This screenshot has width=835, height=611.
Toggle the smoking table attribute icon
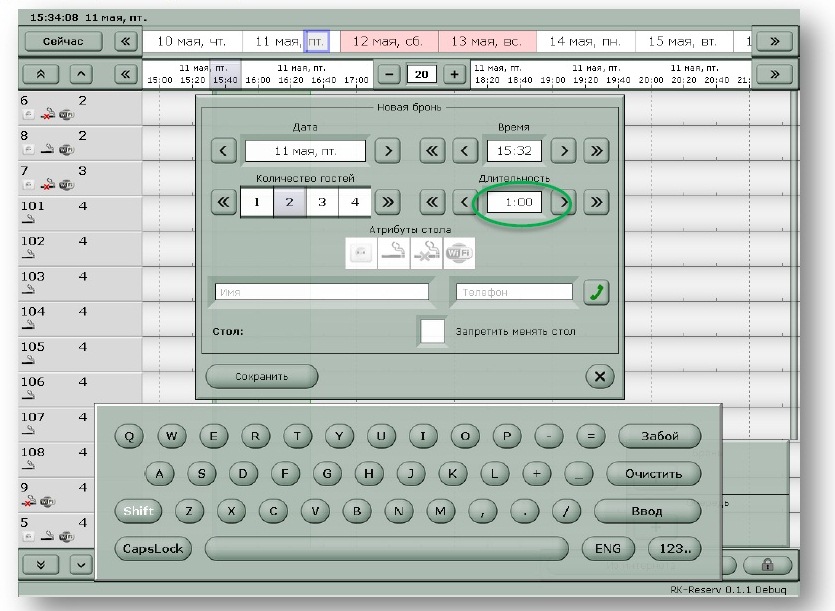pos(395,254)
